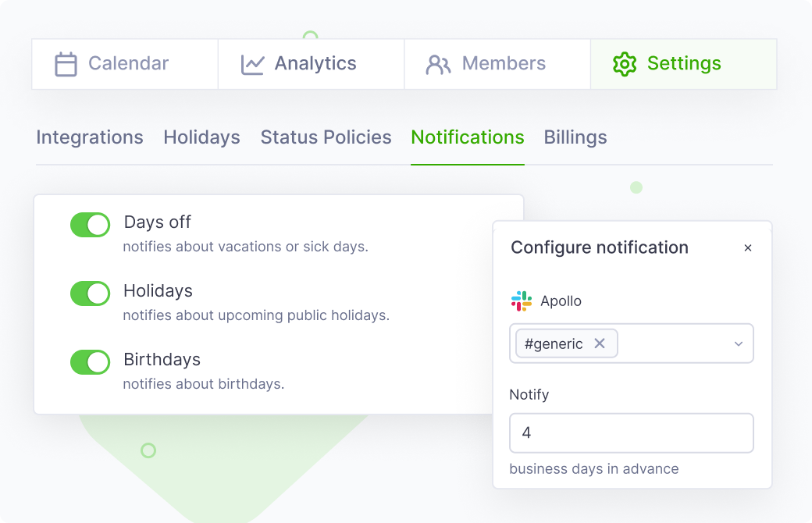Click the Slack icon next to Apollo
Viewport: 812px width, 523px height.
point(522,301)
